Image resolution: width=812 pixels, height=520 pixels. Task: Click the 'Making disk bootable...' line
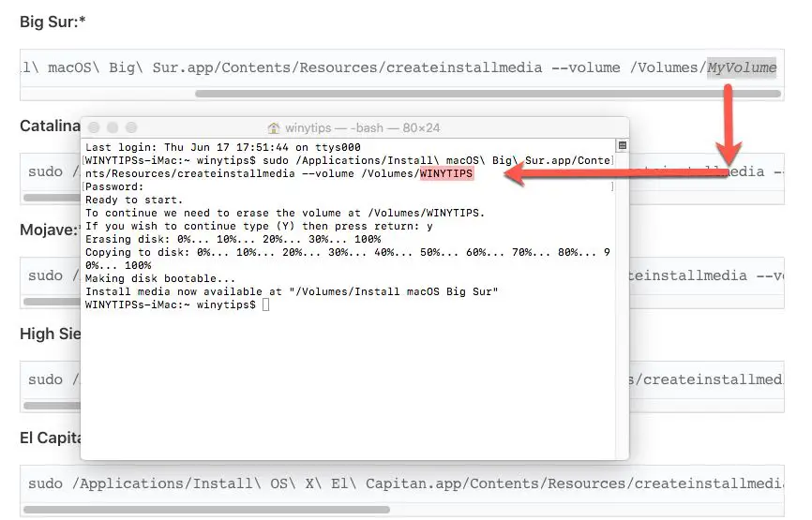[160, 278]
